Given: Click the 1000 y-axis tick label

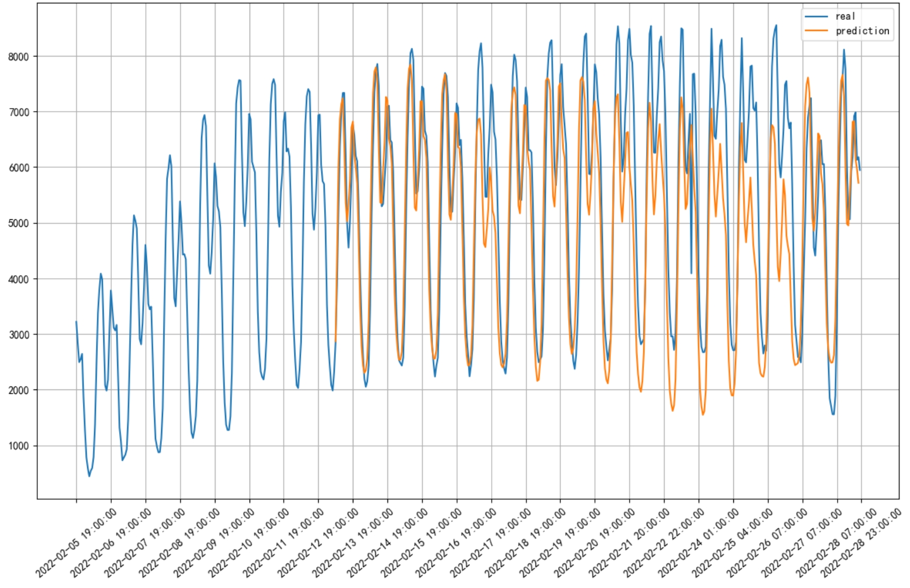Looking at the screenshot, I should coord(19,446).
